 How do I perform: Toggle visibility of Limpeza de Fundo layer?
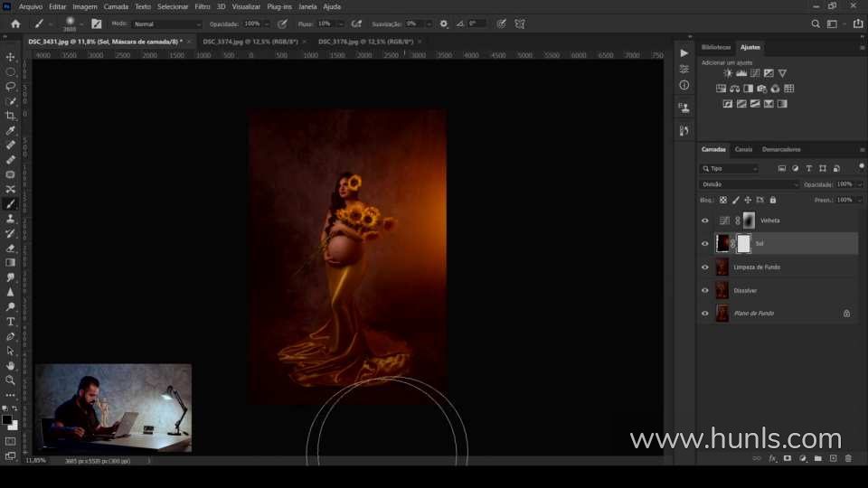[705, 267]
